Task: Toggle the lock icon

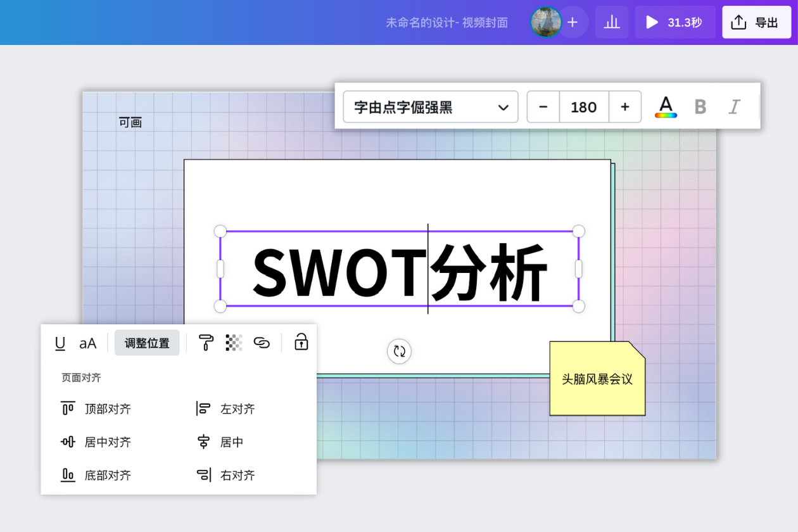Action: point(301,342)
